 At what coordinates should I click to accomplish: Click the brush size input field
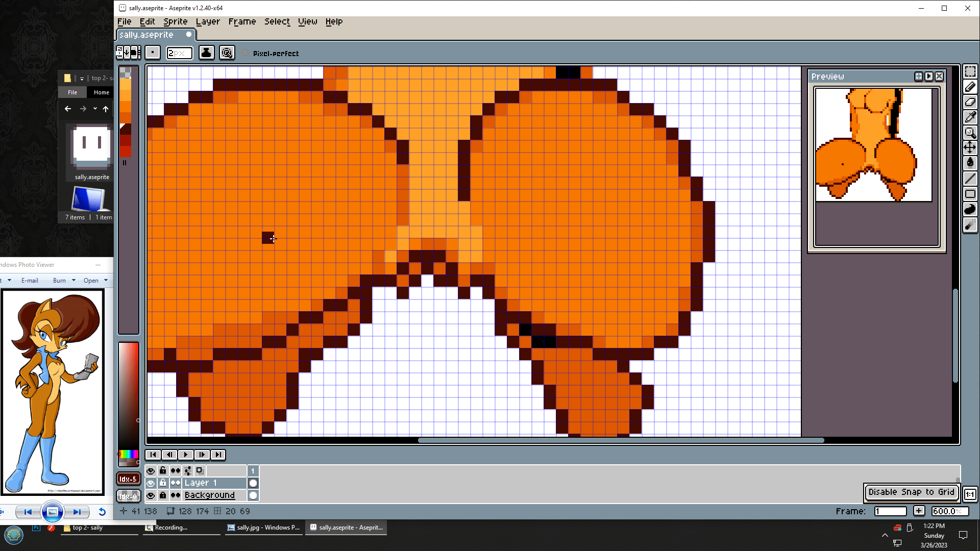pos(179,53)
